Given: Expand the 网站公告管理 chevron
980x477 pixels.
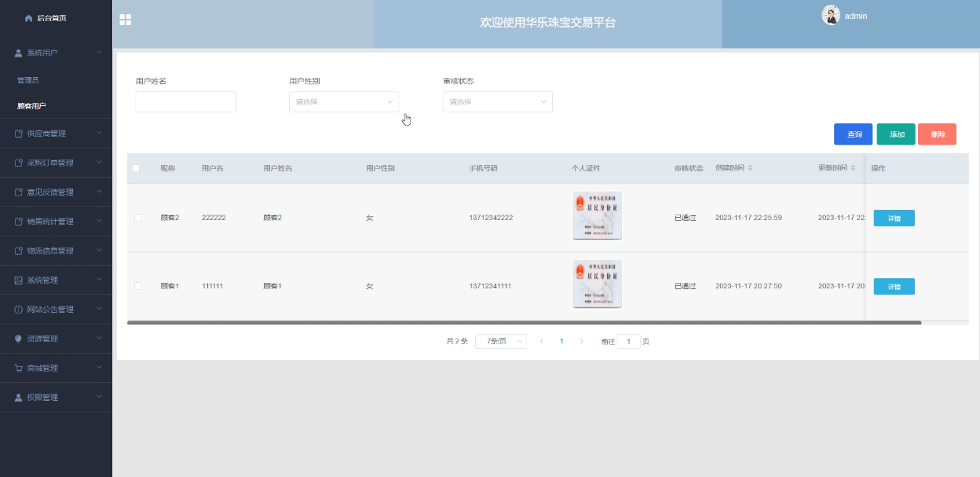Looking at the screenshot, I should point(99,310).
